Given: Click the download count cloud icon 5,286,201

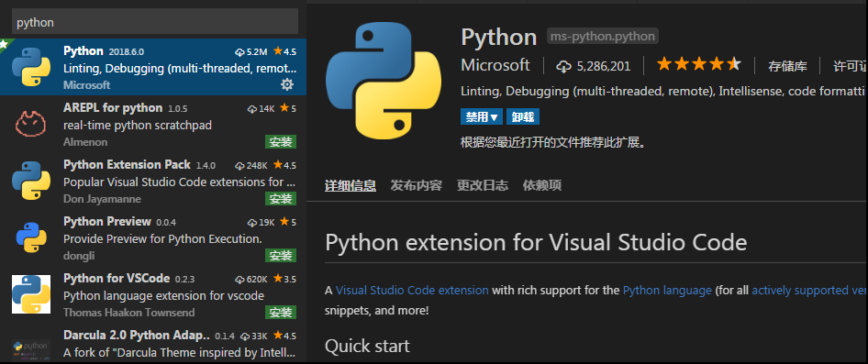Looking at the screenshot, I should [x=563, y=67].
